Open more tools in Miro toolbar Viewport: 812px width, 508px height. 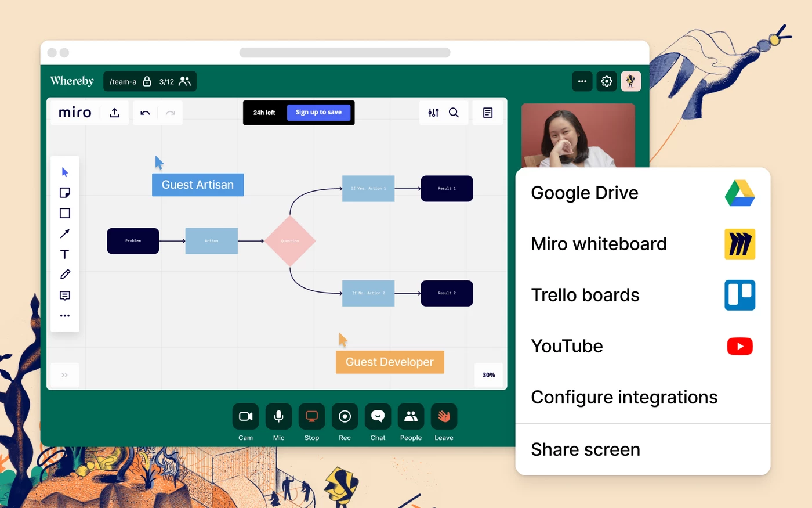pyautogui.click(x=65, y=316)
